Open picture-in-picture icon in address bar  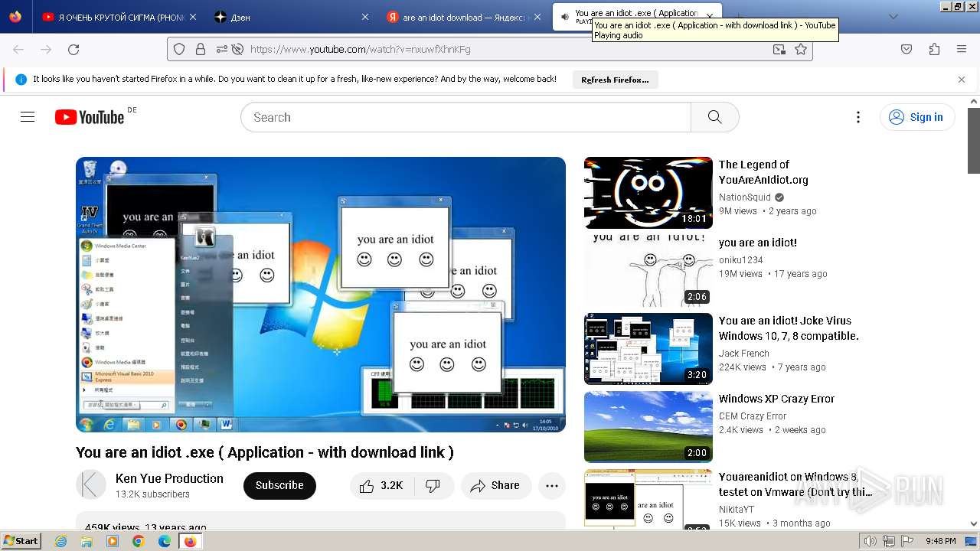[x=779, y=49]
